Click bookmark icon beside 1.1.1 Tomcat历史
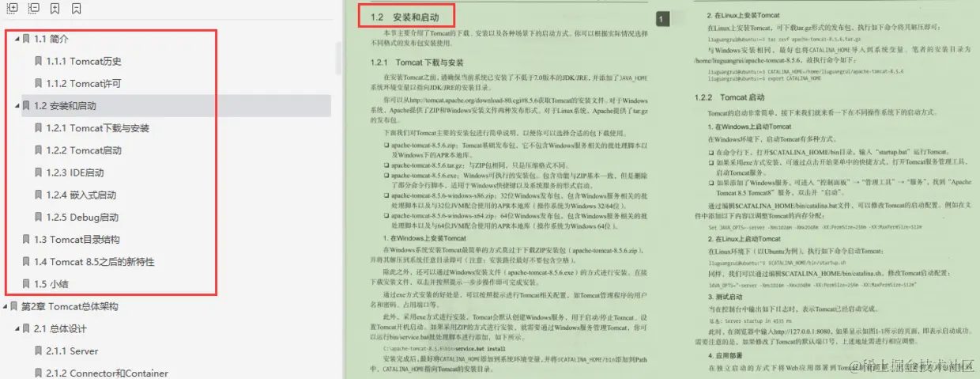The width and height of the screenshot is (980, 379). 38,61
